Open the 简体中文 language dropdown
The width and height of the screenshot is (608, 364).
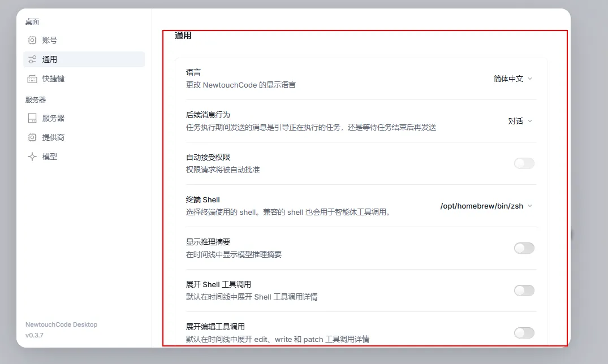(x=513, y=79)
